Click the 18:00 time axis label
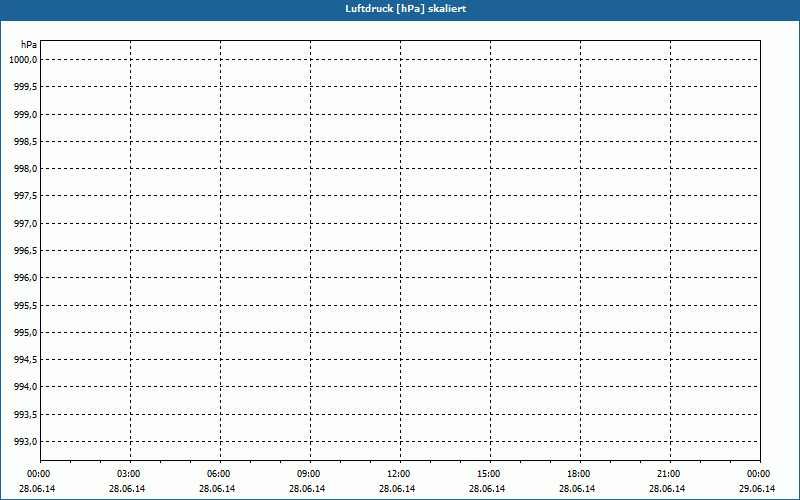 click(579, 474)
